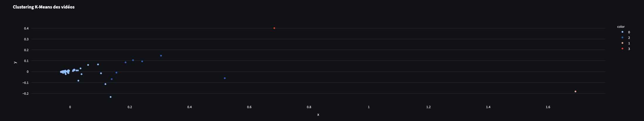Click the dark blue point near x 0.21

pos(133,60)
